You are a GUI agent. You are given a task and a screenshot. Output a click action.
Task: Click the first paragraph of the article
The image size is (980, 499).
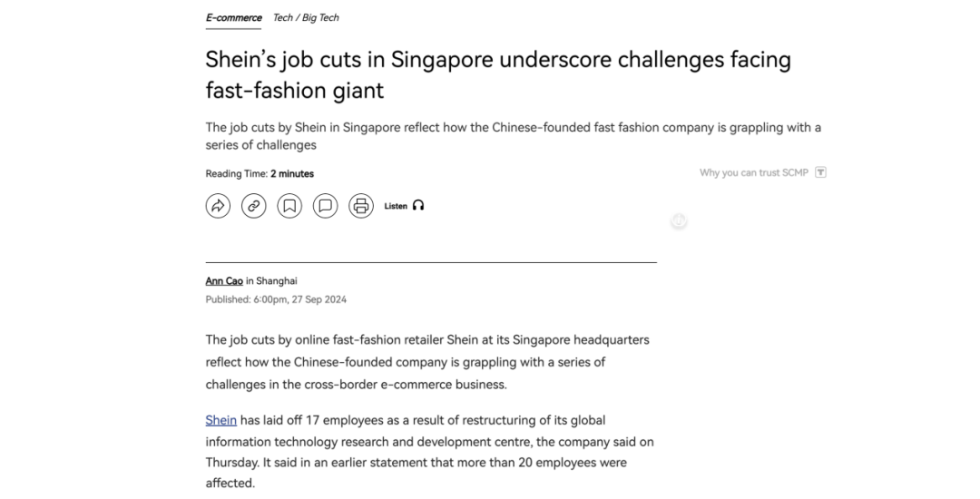[426, 362]
